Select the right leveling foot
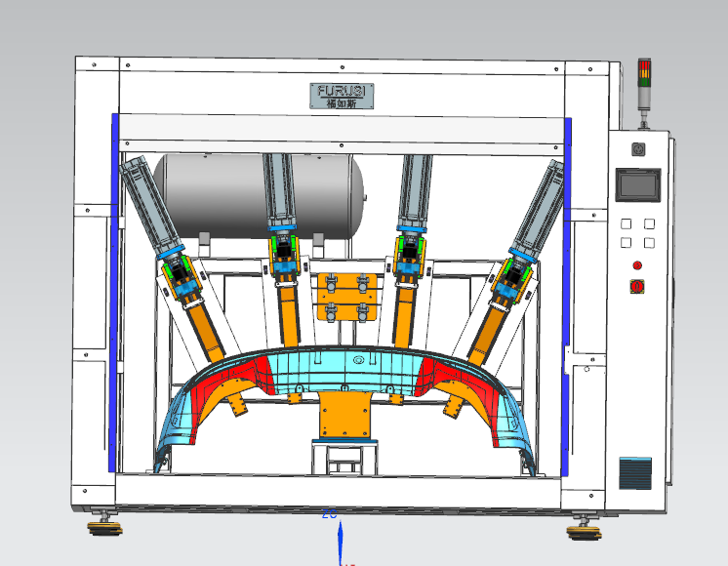The width and height of the screenshot is (728, 566). click(584, 528)
